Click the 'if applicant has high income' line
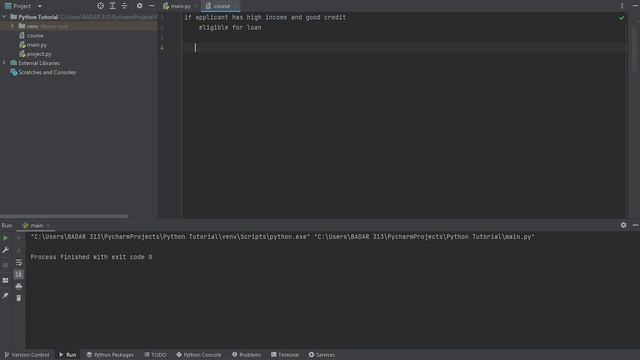This screenshot has height=360, width=640. pyautogui.click(x=265, y=18)
